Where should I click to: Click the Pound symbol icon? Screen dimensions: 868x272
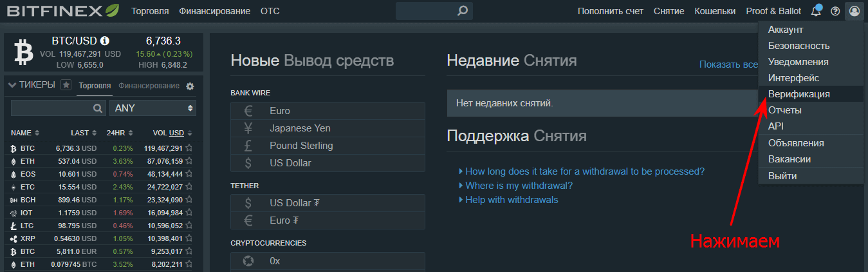pyautogui.click(x=248, y=146)
